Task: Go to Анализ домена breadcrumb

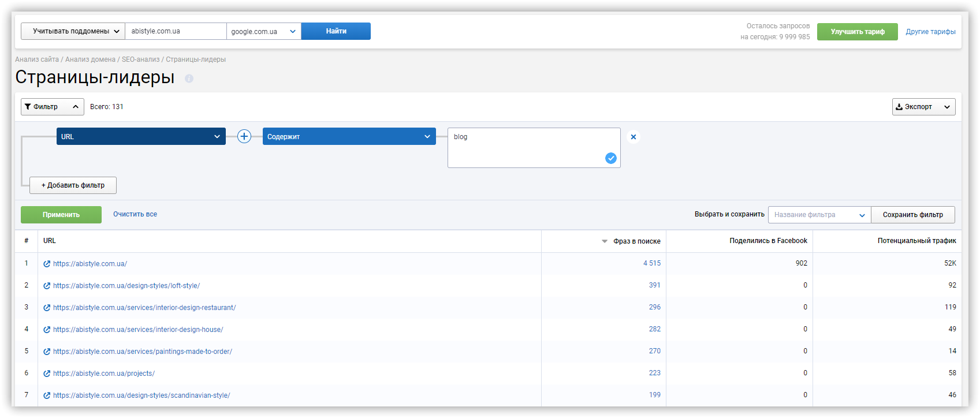Action: coord(90,59)
